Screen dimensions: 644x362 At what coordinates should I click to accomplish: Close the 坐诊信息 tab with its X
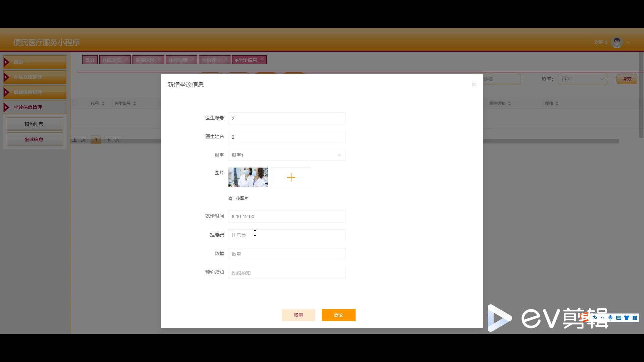(x=262, y=59)
